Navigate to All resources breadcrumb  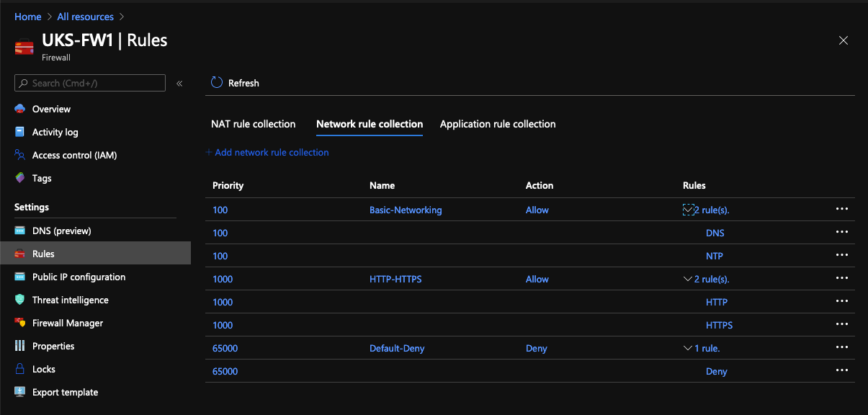(x=86, y=17)
